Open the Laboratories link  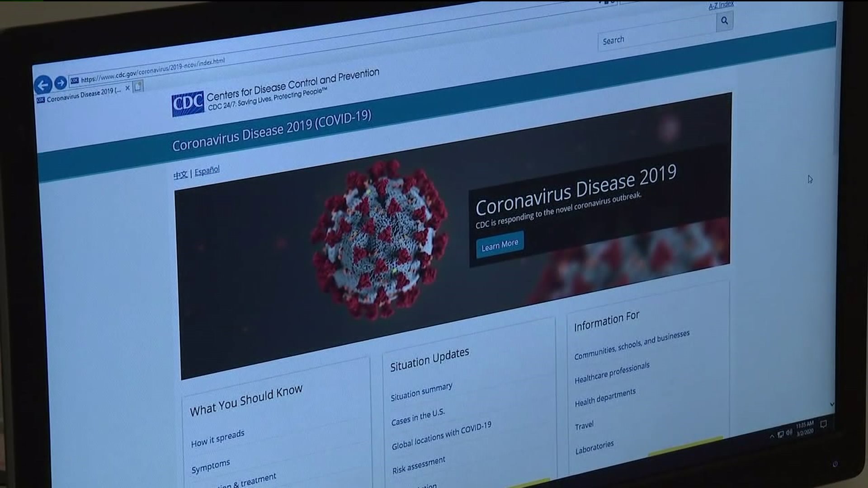coord(594,447)
